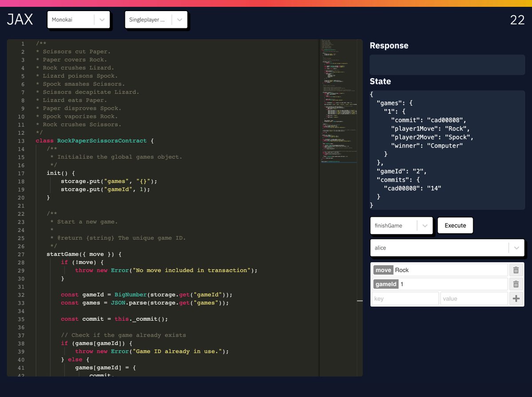Click const games = JSON.parse line
Image resolution: width=532 pixels, height=397 pixels.
point(145,303)
